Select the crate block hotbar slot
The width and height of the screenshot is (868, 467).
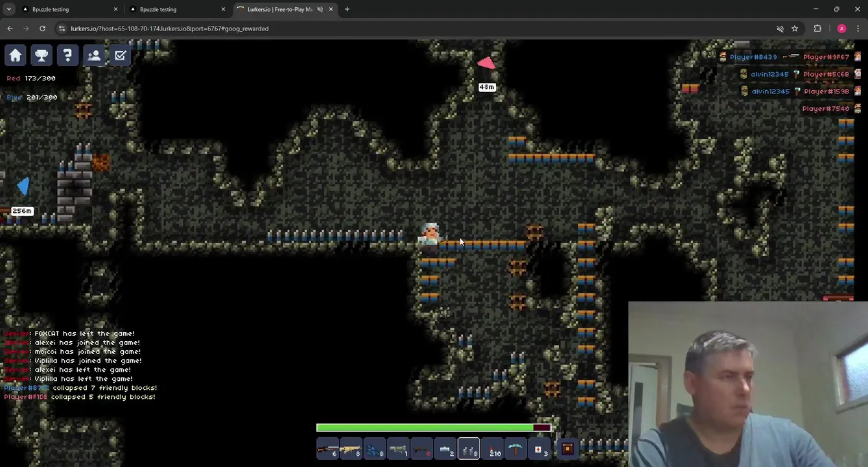point(567,449)
